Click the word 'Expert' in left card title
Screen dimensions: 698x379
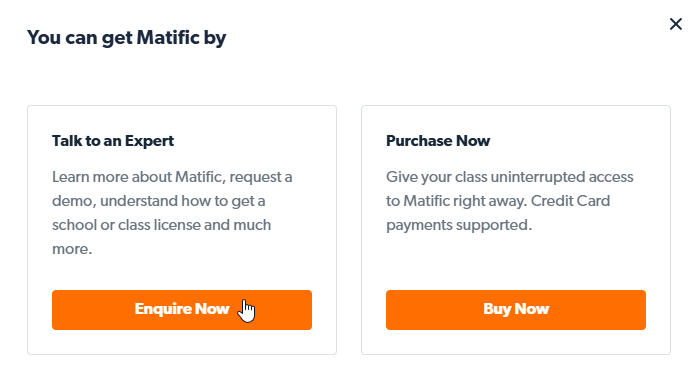(x=149, y=142)
